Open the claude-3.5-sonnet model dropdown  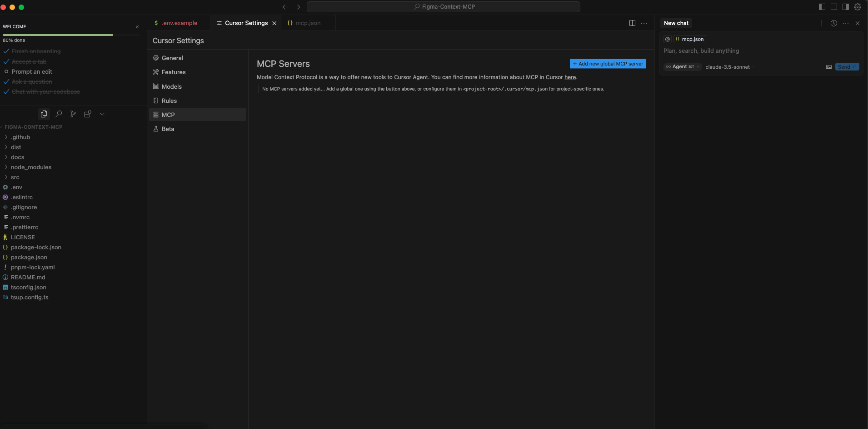point(729,67)
